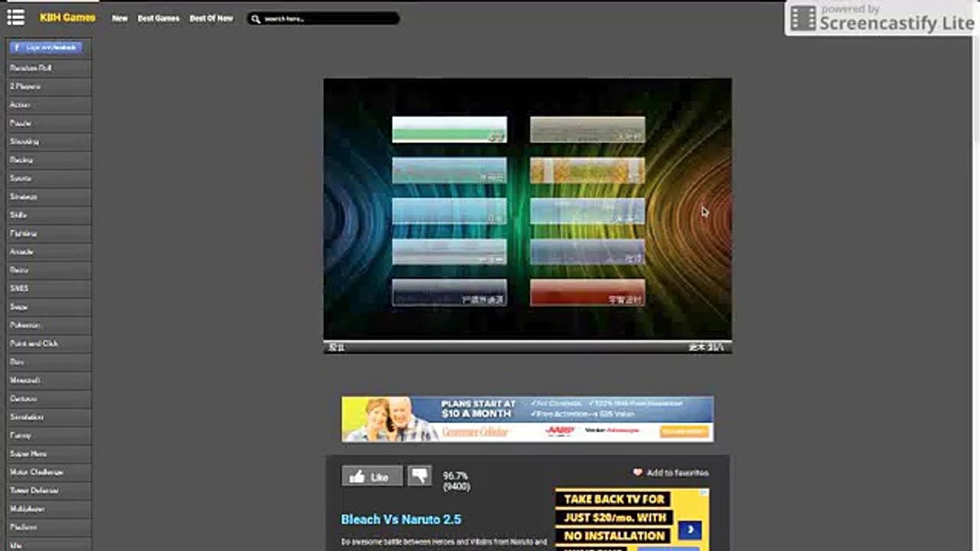Viewport: 980px width, 551px height.
Task: Open the Simulation category
Action: point(48,417)
